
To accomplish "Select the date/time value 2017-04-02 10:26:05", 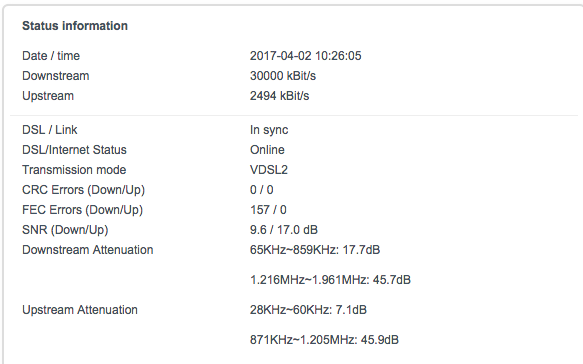I will 305,56.
